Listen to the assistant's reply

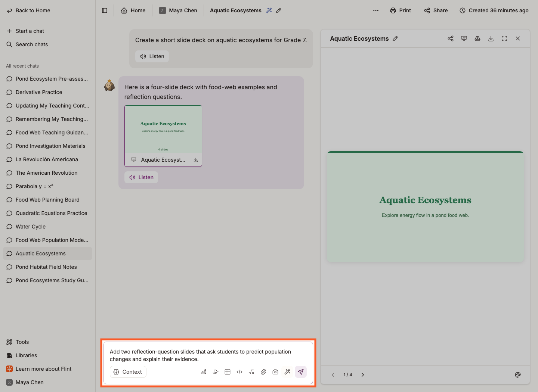point(141,177)
